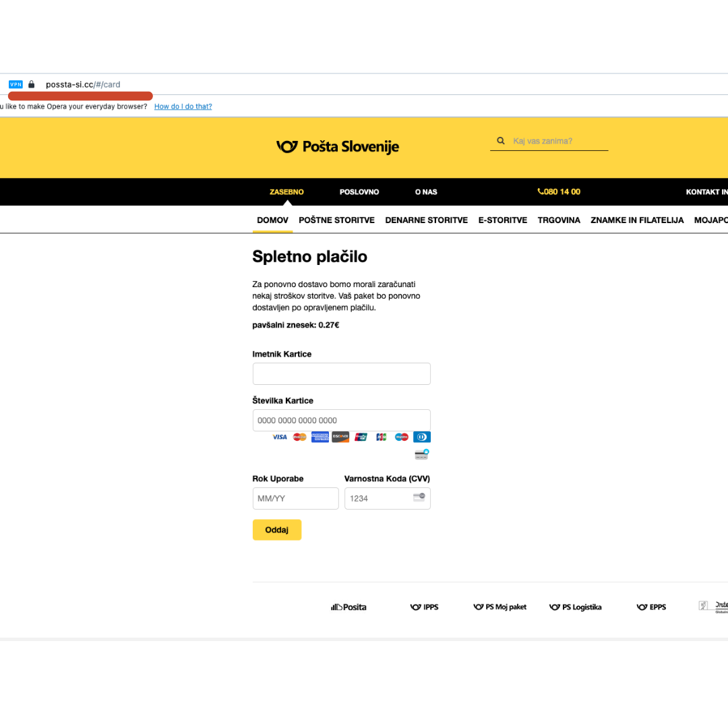Click the yellow Oddaj button

[277, 530]
